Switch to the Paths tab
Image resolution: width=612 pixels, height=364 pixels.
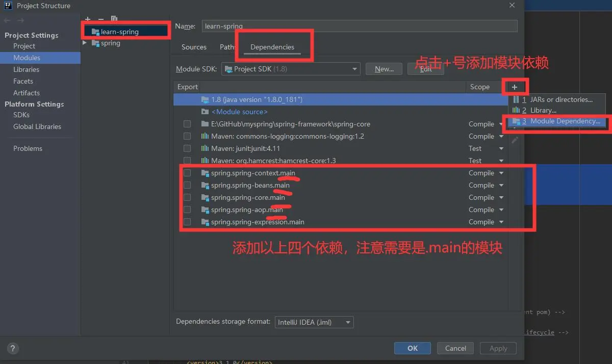pos(227,47)
